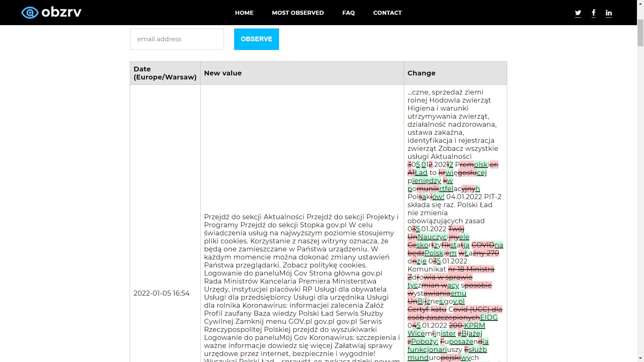Click the obzrv site name text
This screenshot has width=644, height=362.
[x=61, y=13]
